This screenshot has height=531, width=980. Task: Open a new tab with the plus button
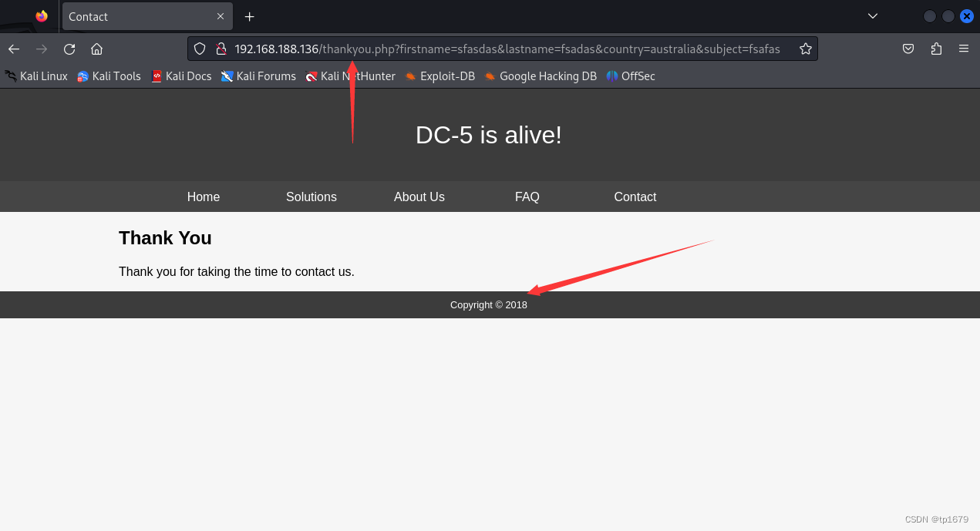[250, 16]
